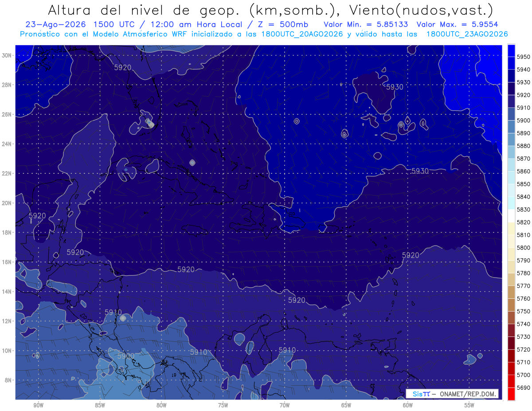
Task: Click the legend label 5930
Action: tap(523, 82)
